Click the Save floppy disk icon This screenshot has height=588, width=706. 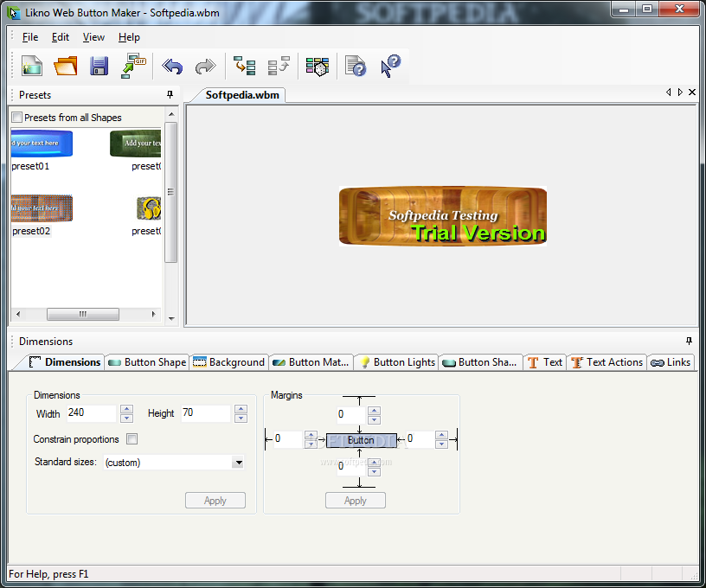pyautogui.click(x=99, y=66)
